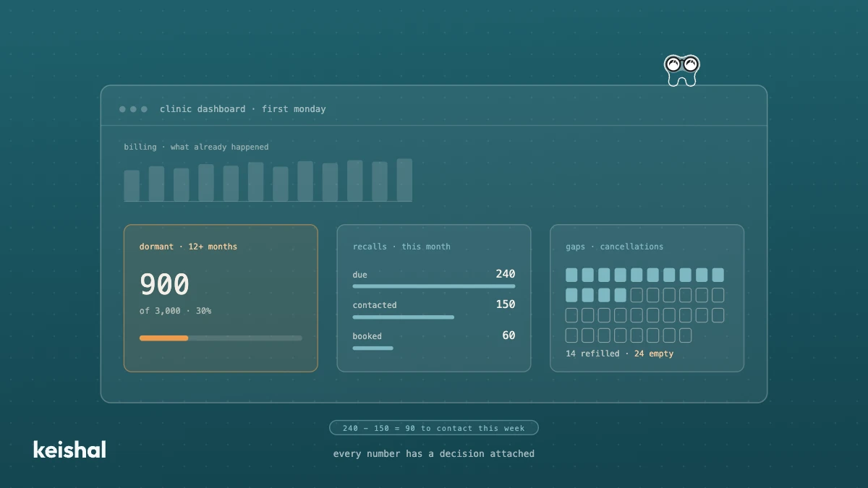Click the 'due' row label
Viewport: 868px width, 488px height.
point(359,275)
